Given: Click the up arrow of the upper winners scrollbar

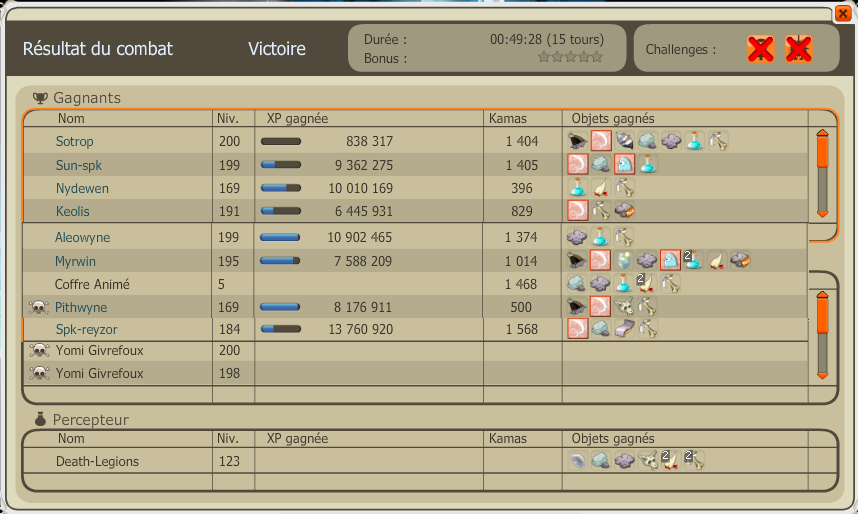Looking at the screenshot, I should [822, 133].
